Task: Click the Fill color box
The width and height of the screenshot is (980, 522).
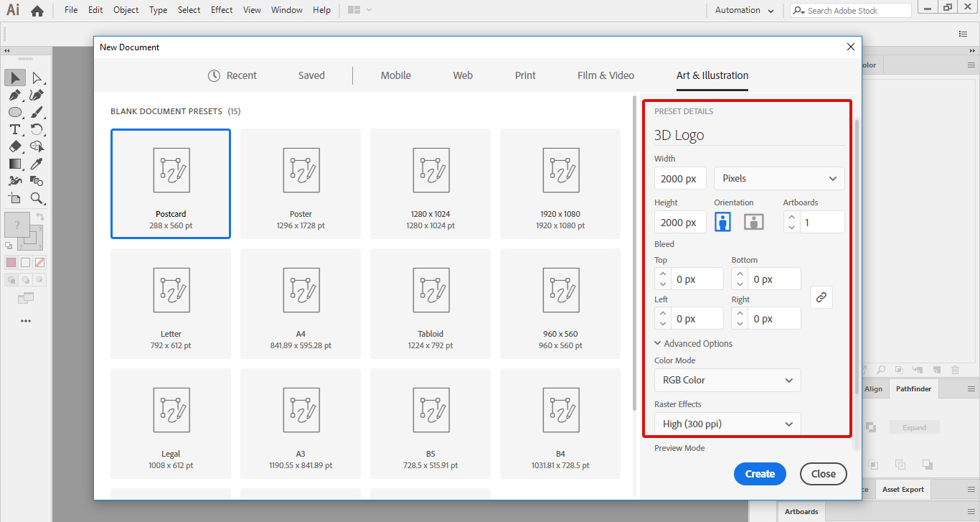Action: tap(17, 225)
